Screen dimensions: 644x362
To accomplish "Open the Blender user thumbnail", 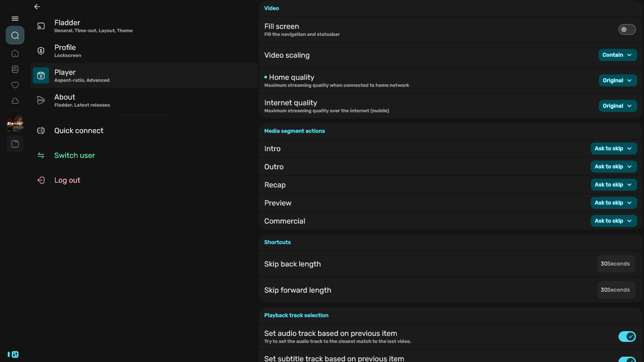I will (15, 124).
